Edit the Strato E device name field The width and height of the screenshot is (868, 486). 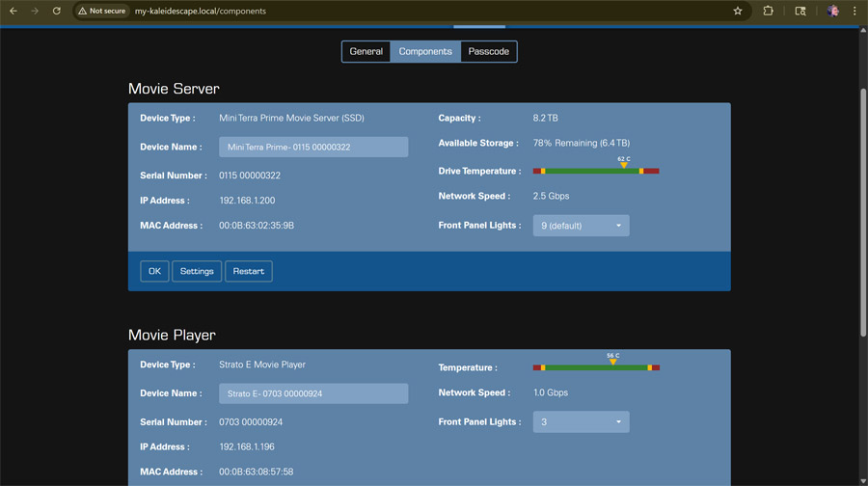[x=313, y=393]
